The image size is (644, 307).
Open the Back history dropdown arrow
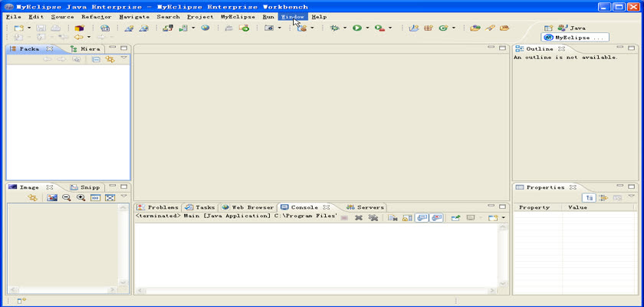click(x=89, y=37)
